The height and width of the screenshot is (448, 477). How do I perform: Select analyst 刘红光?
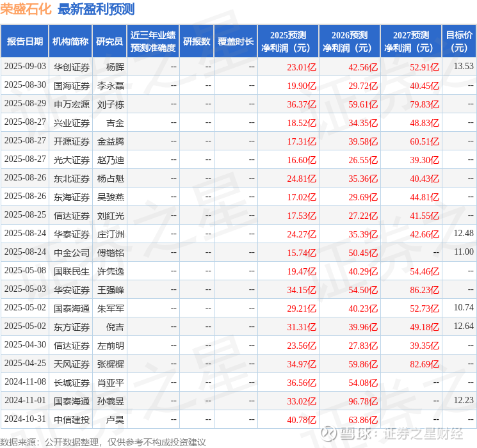111,216
